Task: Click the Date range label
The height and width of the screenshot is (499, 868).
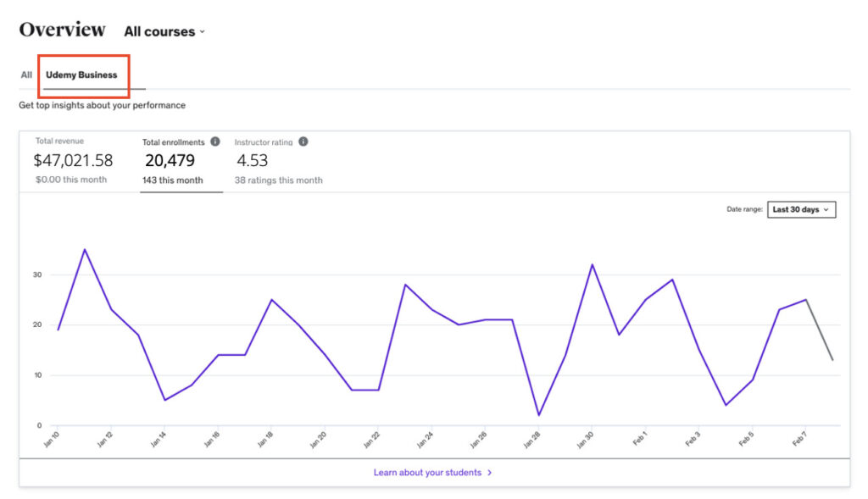Action: [x=744, y=209]
